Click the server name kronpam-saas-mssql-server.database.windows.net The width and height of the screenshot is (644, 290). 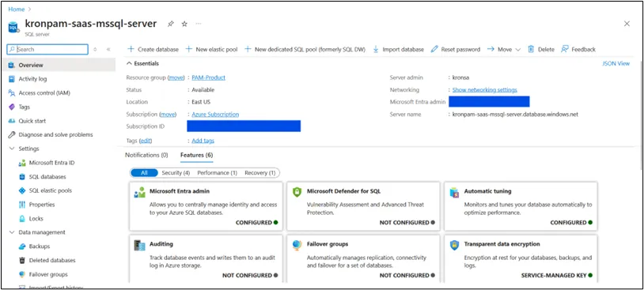pyautogui.click(x=515, y=115)
